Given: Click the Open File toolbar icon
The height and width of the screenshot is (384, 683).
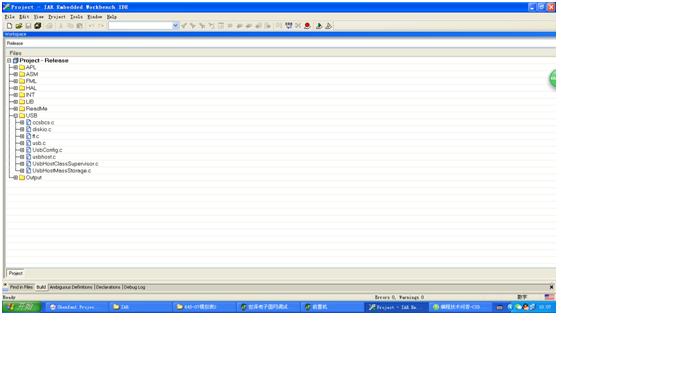Looking at the screenshot, I should pos(19,26).
